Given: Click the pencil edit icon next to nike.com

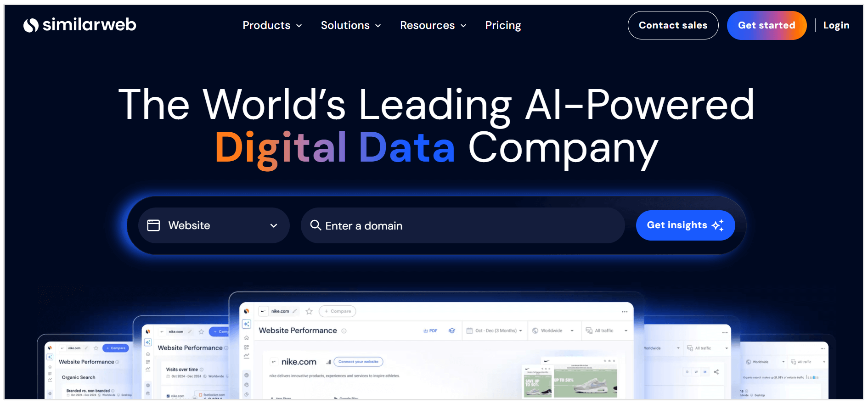Looking at the screenshot, I should (295, 311).
